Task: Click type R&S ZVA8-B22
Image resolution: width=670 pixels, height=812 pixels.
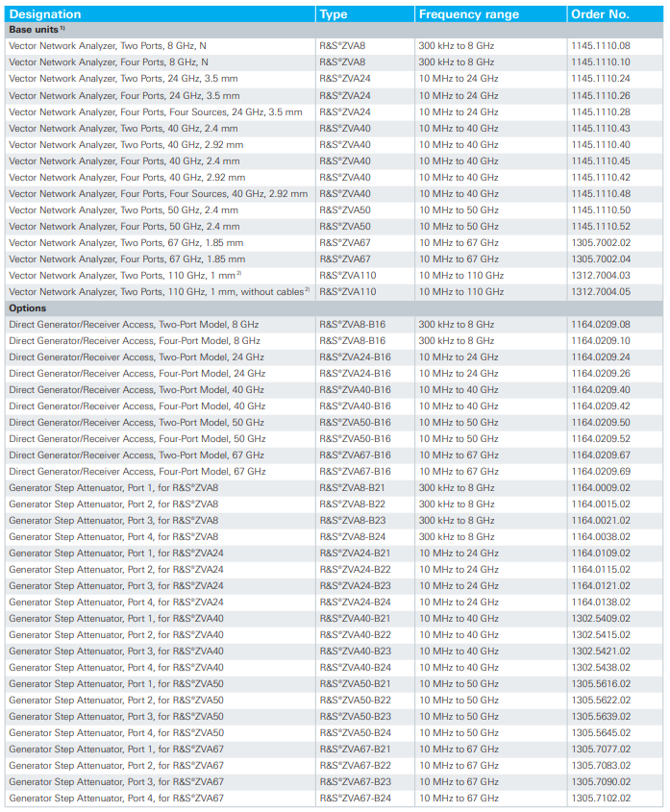Action: (353, 504)
